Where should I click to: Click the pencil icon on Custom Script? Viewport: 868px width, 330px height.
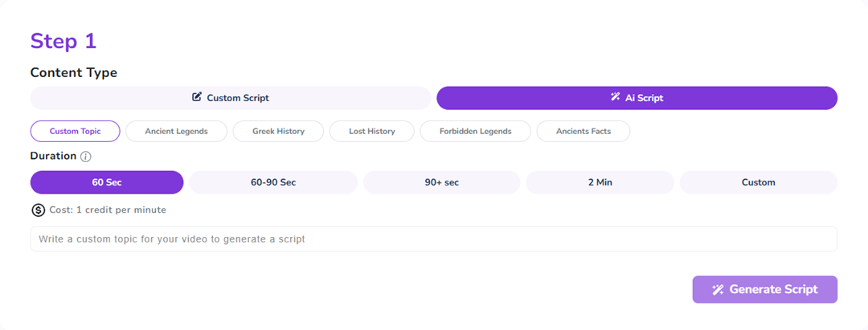coord(197,97)
